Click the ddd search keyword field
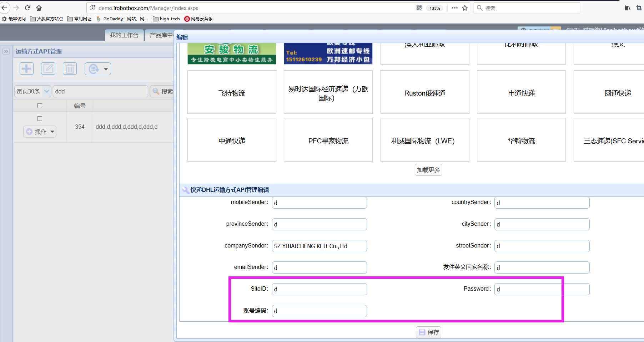The height and width of the screenshot is (342, 644). tap(100, 91)
